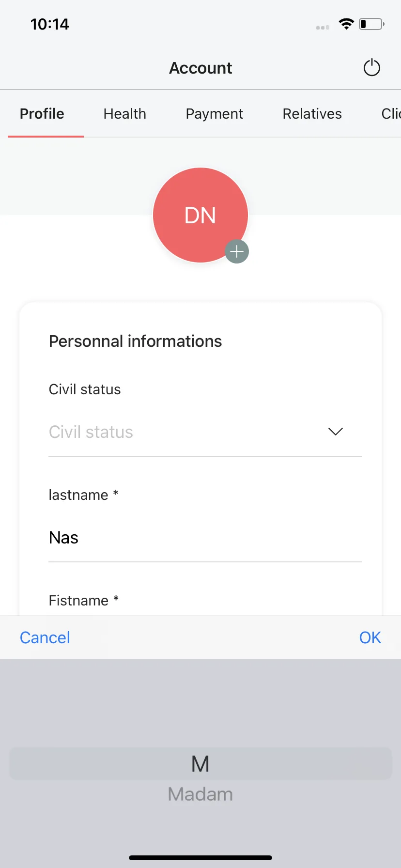The image size is (401, 868).
Task: Tap the battery indicator icon
Action: click(371, 24)
